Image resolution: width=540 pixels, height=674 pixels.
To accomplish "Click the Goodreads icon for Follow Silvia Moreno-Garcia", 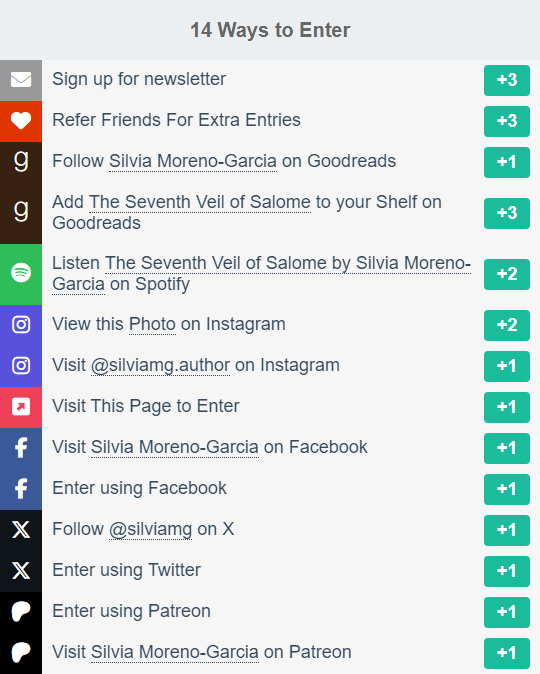I will (21, 161).
